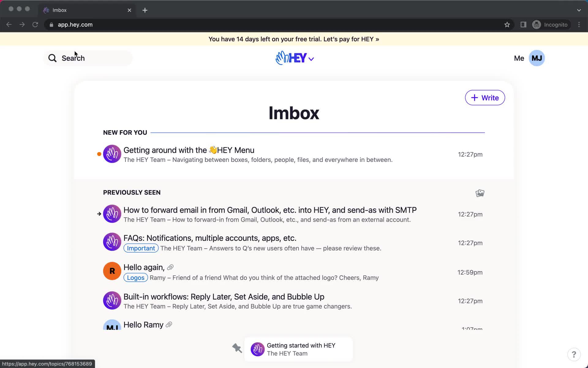
Task: Open Chrome's three-dot menu
Action: point(579,25)
